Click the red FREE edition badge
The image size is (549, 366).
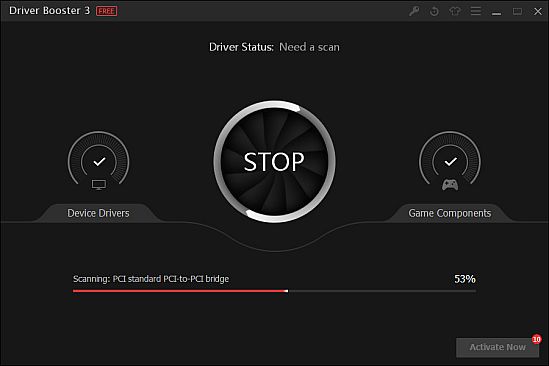(x=107, y=11)
